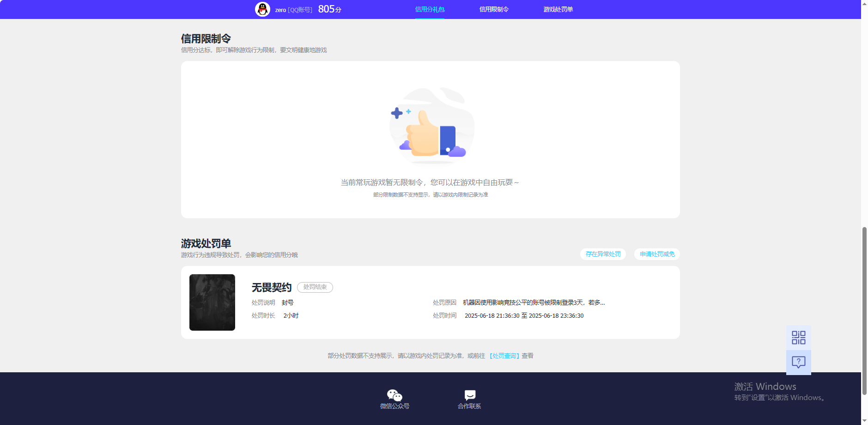Switch to 信用分礼包 tab
This screenshot has height=425, width=868.
coord(430,9)
